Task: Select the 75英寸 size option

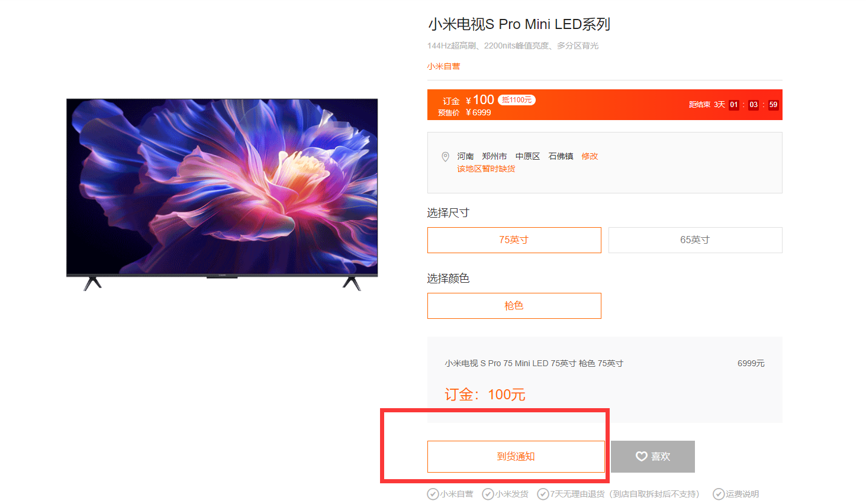Action: click(514, 240)
